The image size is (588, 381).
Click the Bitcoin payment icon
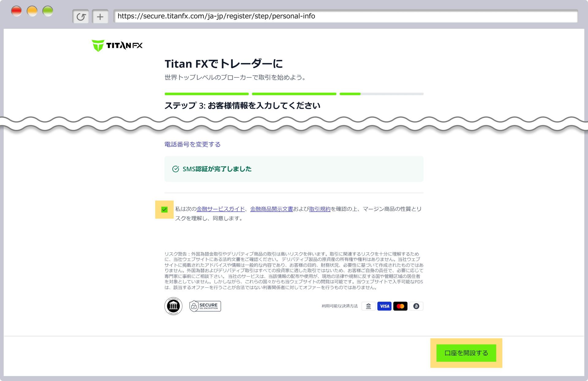416,306
